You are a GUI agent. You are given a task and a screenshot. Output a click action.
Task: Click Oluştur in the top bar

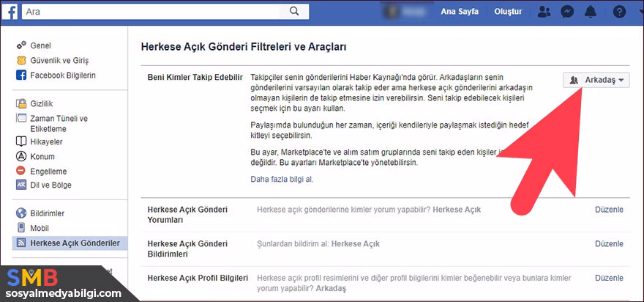click(508, 12)
